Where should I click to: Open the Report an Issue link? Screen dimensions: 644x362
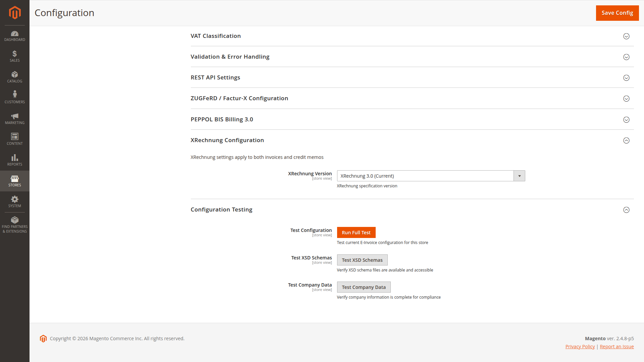(616, 347)
